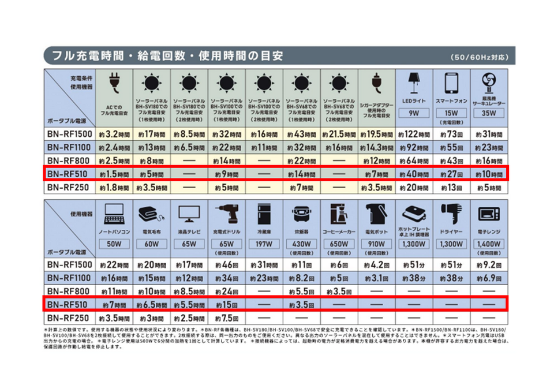Select the LCD TV monitor icon
The height and width of the screenshot is (392, 554).
(189, 215)
